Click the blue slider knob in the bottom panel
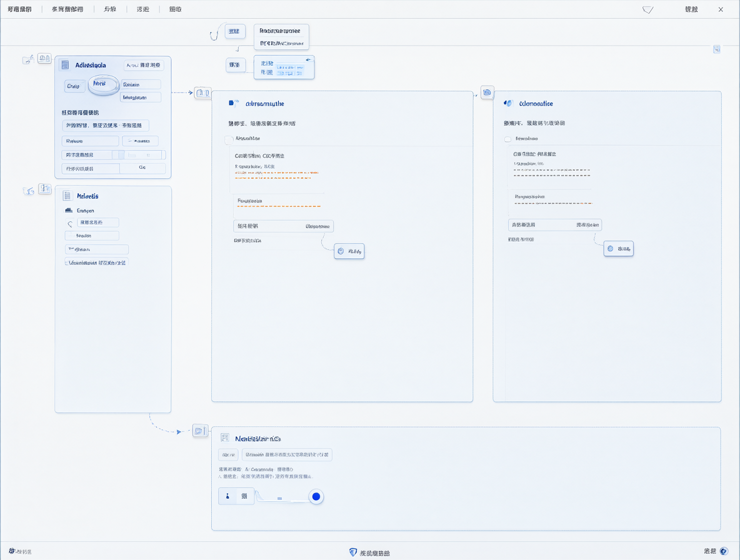 (x=316, y=496)
